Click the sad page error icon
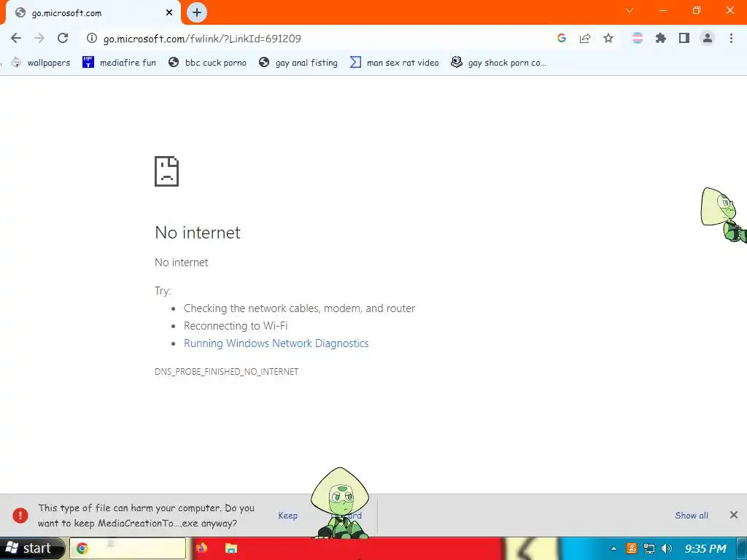The image size is (747, 560). pos(167,171)
